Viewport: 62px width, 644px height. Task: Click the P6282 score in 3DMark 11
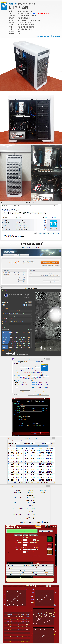coord(14,263)
